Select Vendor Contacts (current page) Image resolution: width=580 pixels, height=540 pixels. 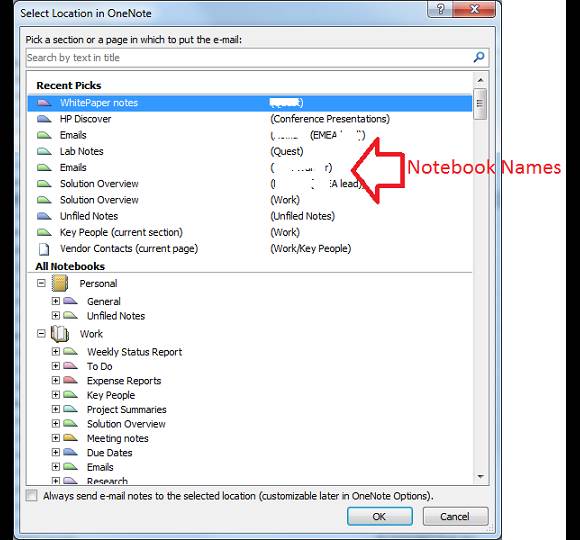(250, 249)
